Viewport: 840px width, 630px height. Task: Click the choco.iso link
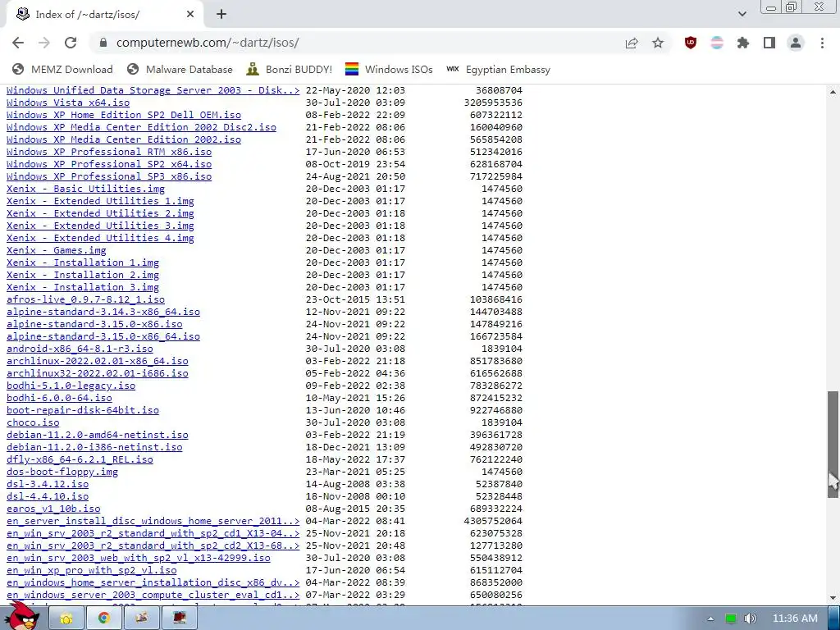tap(33, 422)
